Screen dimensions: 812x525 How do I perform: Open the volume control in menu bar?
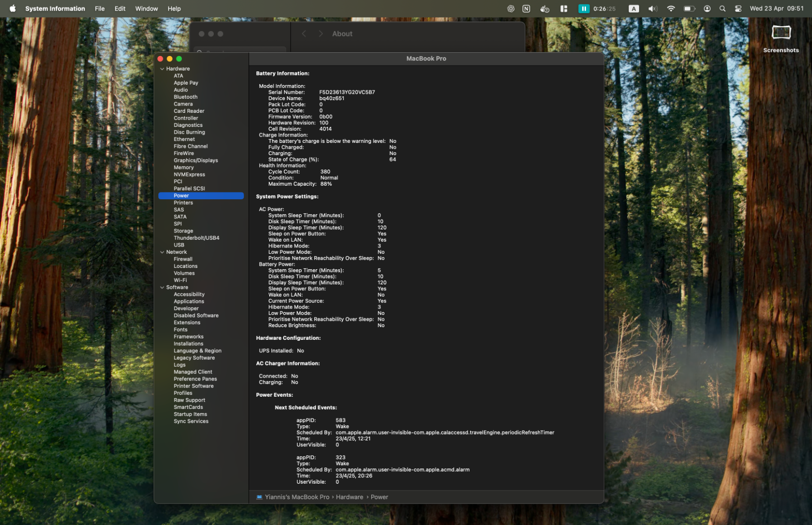[x=653, y=8]
